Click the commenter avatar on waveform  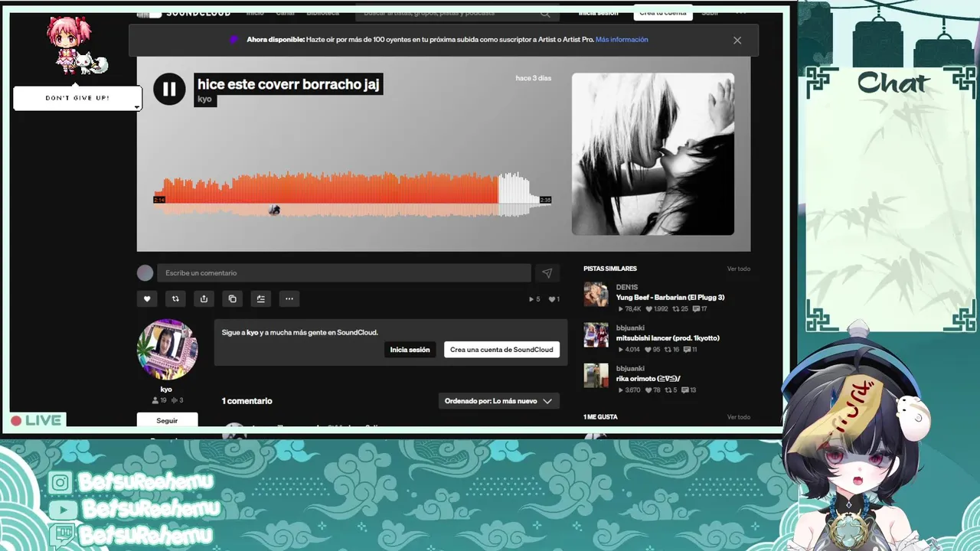coord(274,210)
